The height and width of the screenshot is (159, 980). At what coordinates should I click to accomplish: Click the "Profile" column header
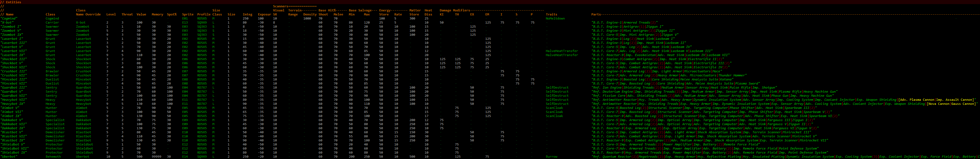pyautogui.click(x=204, y=14)
